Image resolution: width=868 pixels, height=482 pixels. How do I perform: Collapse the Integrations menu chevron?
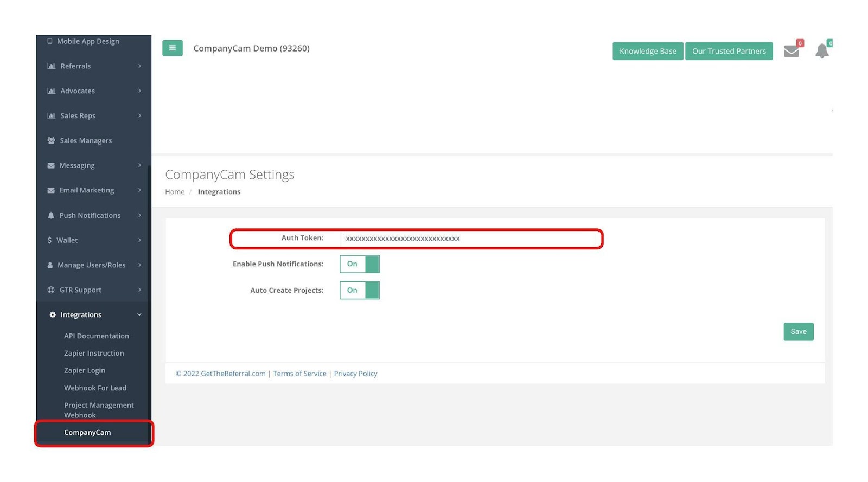139,315
